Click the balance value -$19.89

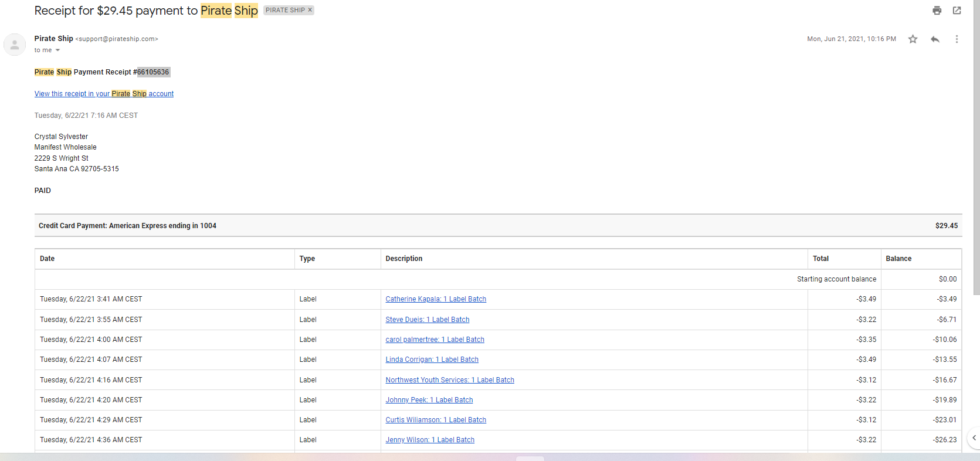coord(945,400)
